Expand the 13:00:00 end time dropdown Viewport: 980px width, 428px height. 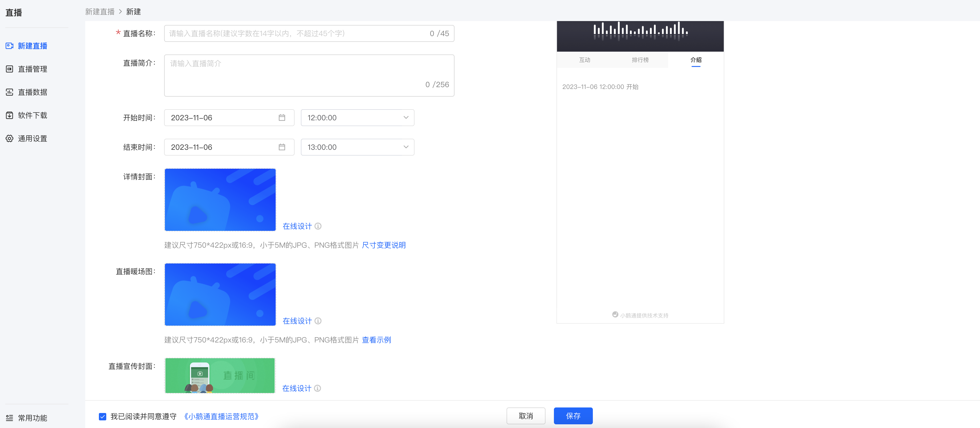[x=357, y=147]
